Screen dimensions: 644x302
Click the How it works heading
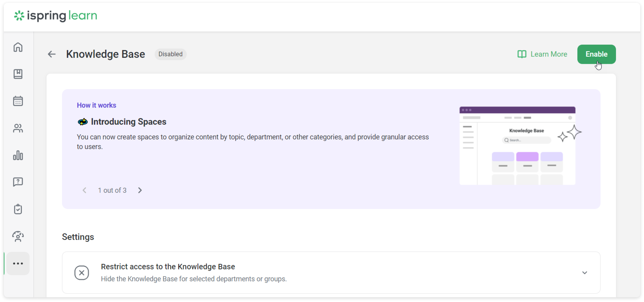[96, 105]
